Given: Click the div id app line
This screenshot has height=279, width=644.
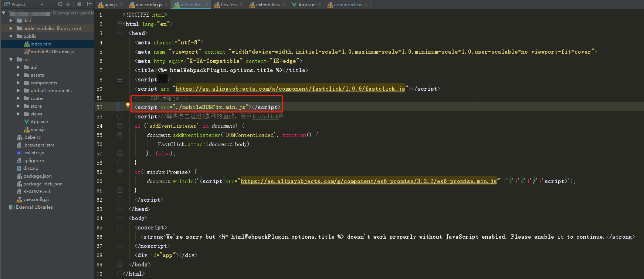Looking at the screenshot, I should tap(166, 255).
